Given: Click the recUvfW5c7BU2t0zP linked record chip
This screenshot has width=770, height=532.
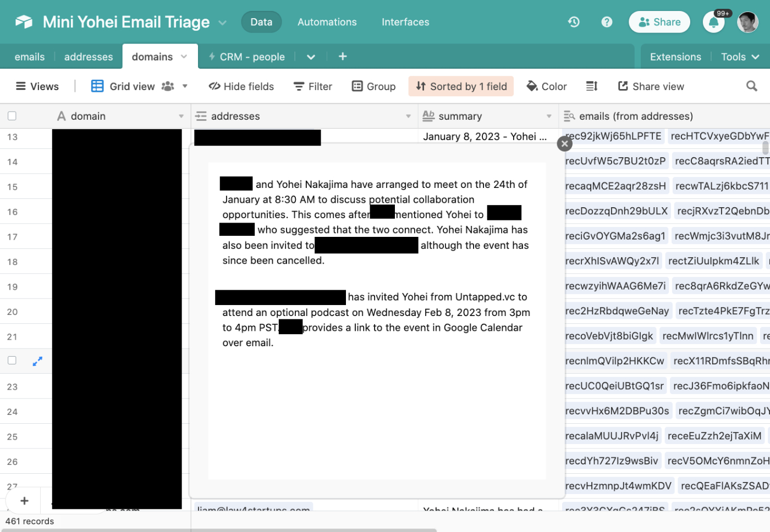Looking at the screenshot, I should pyautogui.click(x=615, y=161).
